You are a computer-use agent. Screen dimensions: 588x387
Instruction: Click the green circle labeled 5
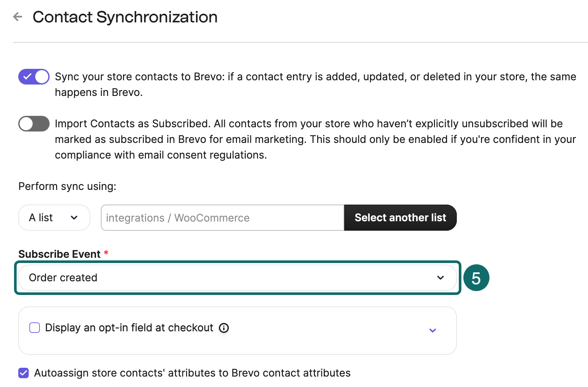476,278
